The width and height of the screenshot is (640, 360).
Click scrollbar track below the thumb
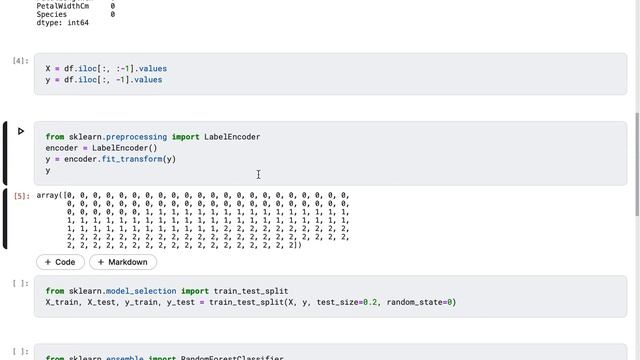pos(637,286)
